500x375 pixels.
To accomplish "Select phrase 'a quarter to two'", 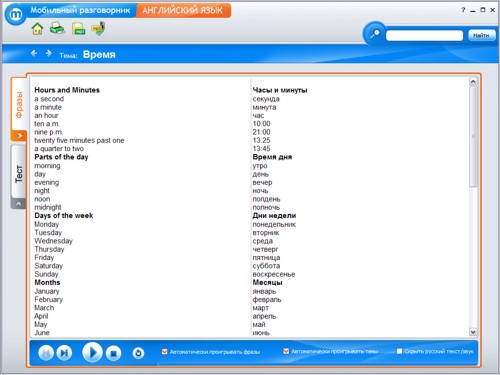I will pos(59,149).
